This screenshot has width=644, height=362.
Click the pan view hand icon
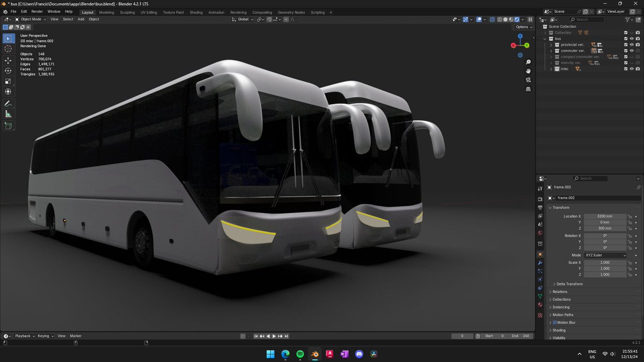(x=529, y=71)
